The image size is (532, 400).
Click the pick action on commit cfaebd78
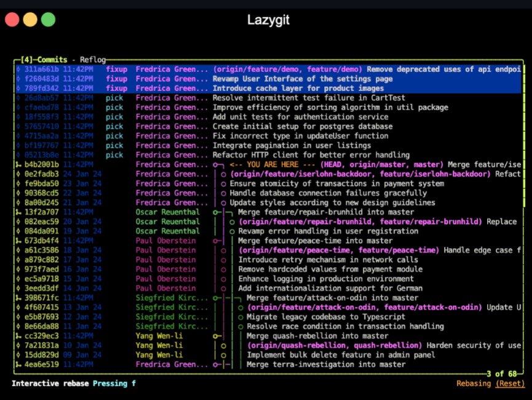click(114, 107)
